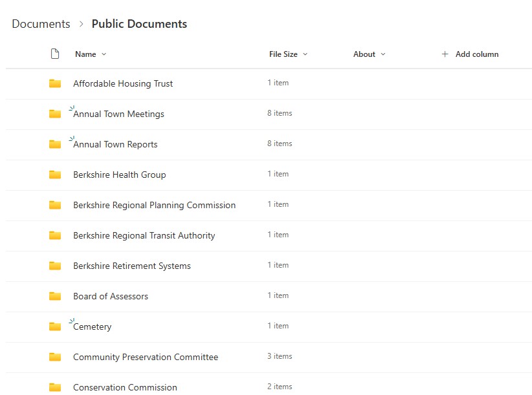This screenshot has height=395, width=532.
Task: Select the Community Preservation Committee 3 items cell
Action: point(280,356)
